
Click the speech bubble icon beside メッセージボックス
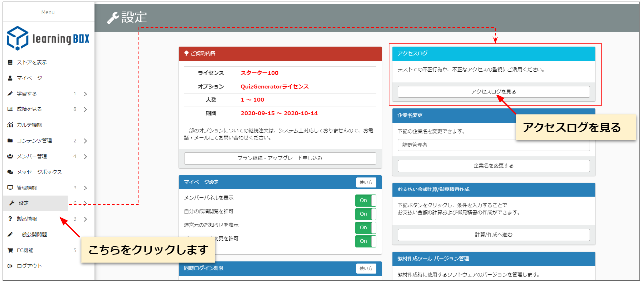(10, 172)
